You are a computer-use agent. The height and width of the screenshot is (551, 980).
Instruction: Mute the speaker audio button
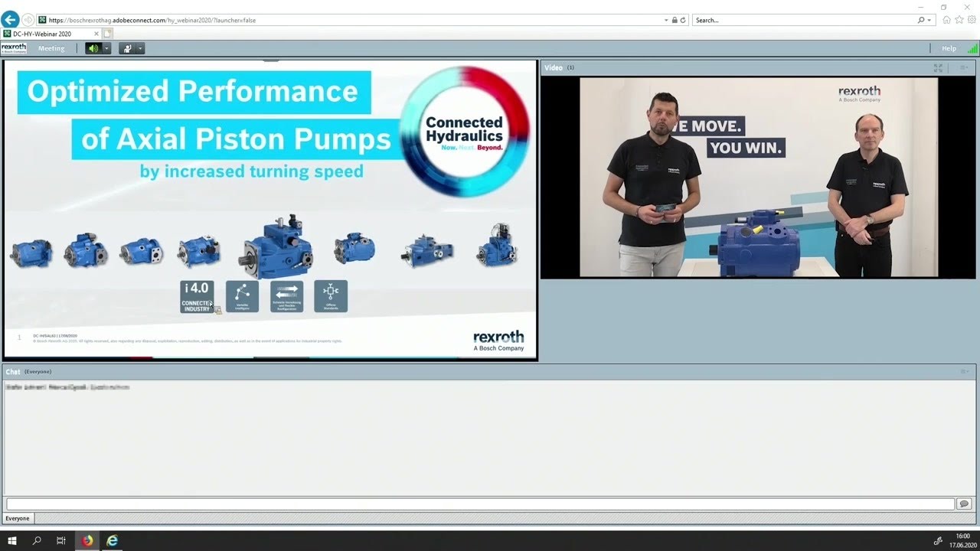(x=93, y=48)
